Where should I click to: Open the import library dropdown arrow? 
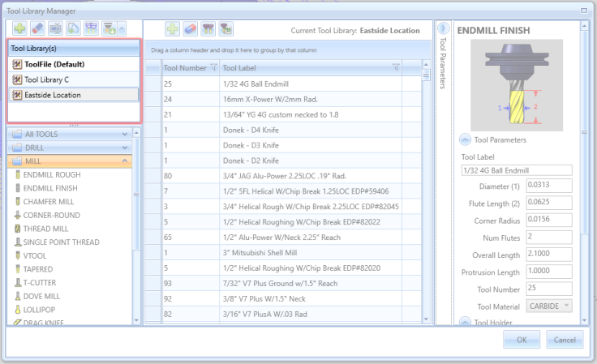[122, 28]
